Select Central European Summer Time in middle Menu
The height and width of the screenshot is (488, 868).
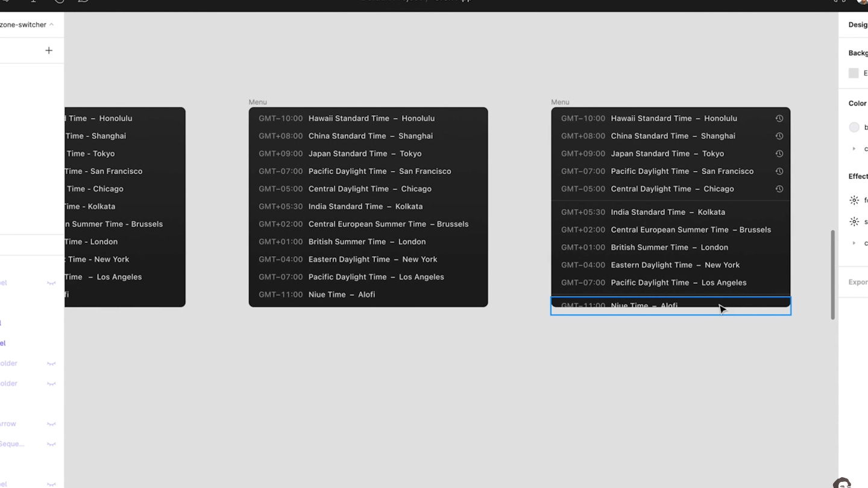368,224
